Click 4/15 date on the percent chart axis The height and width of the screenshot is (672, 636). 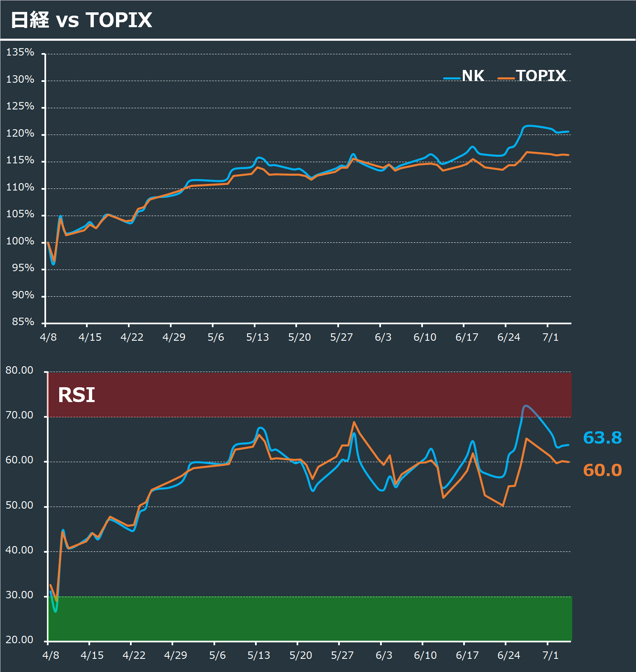90,337
